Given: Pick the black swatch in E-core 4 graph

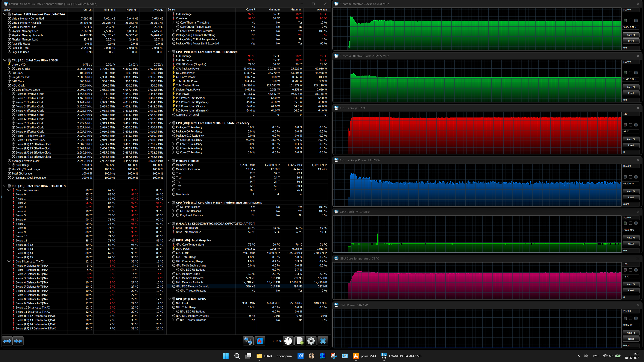Looking at the screenshot, I should pos(630,73).
